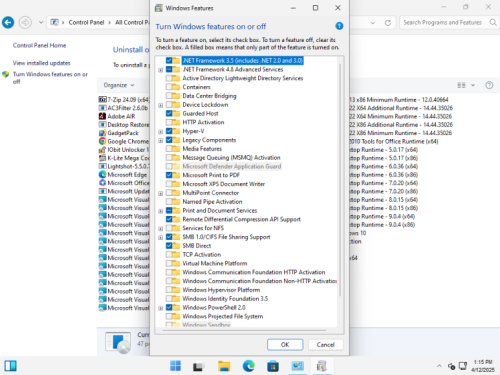Enable Media Features checkbox
Viewport: 500px width, 375px height.
[x=169, y=149]
